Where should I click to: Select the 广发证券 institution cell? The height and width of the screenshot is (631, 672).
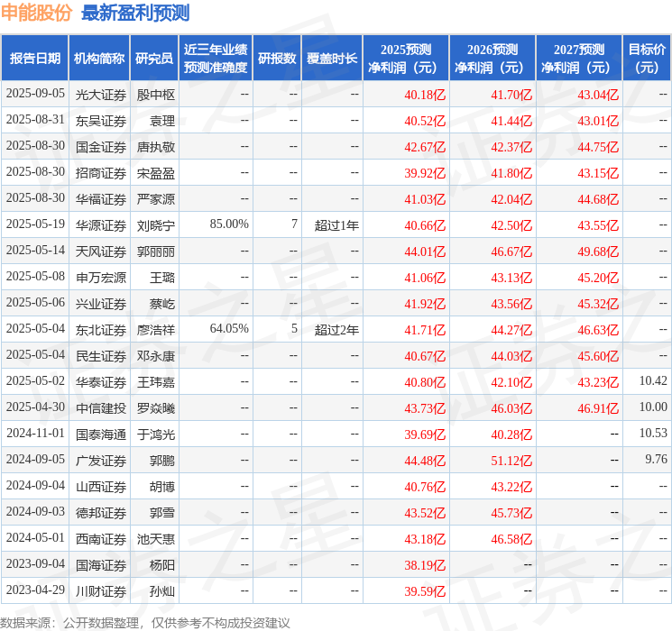pos(101,461)
